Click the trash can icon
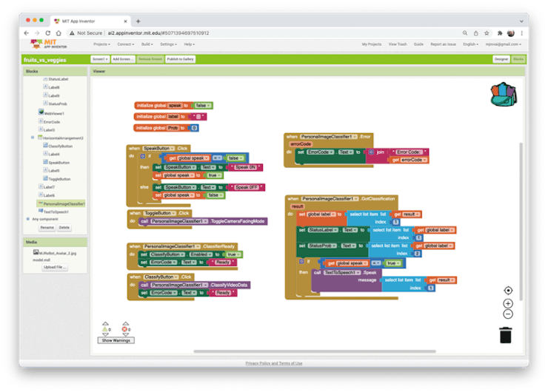Image resolution: width=548 pixels, height=392 pixels. pyautogui.click(x=506, y=335)
